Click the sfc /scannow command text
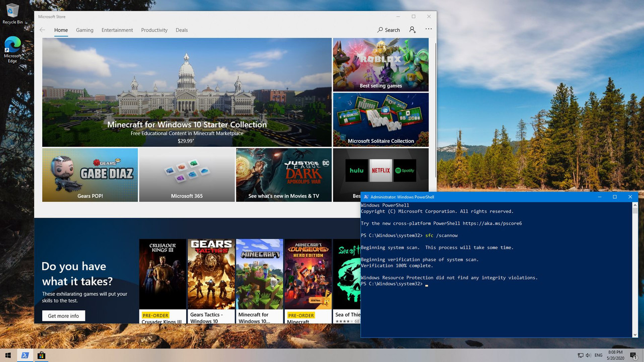 [x=441, y=235]
